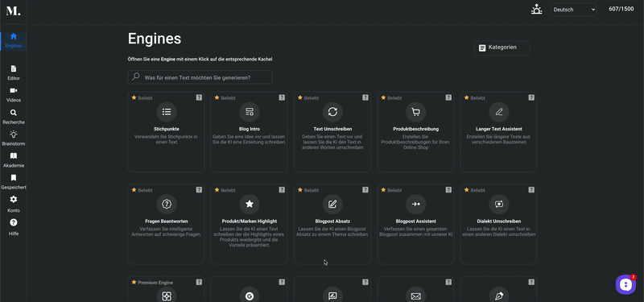The width and height of the screenshot is (644, 302).
Task: Open the Kategorien filter
Action: [502, 48]
